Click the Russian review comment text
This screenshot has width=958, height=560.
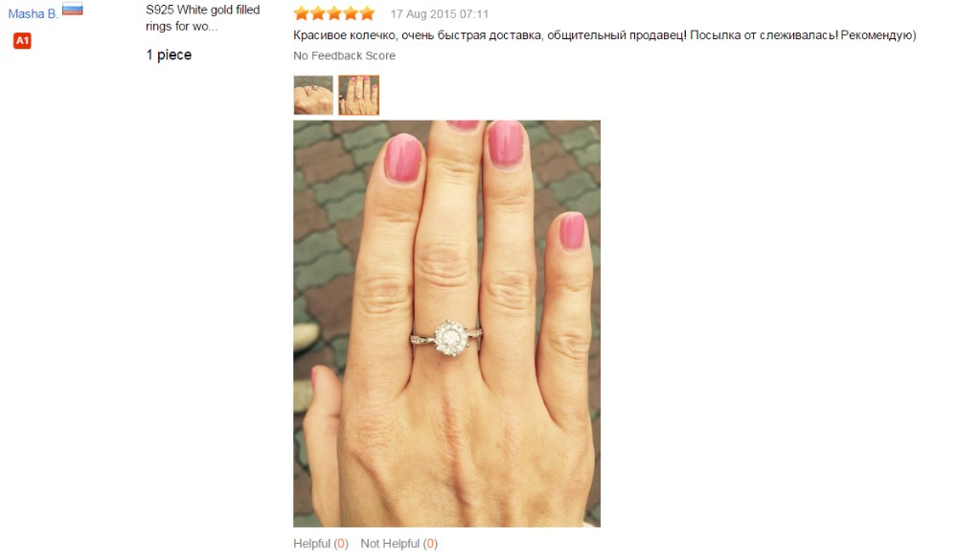pos(604,34)
